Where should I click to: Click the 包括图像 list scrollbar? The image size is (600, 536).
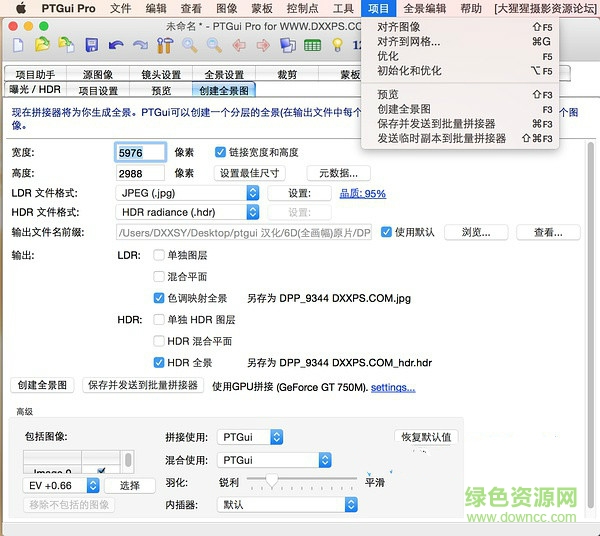(128, 460)
